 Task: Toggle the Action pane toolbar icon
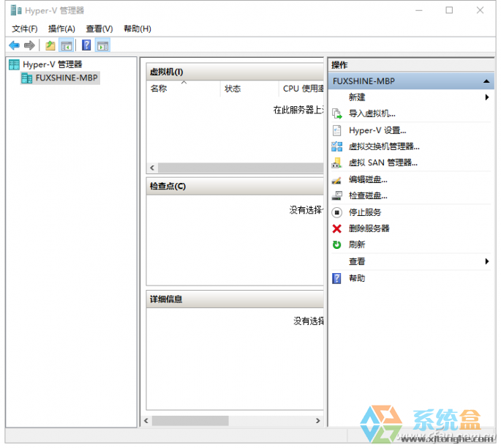102,45
